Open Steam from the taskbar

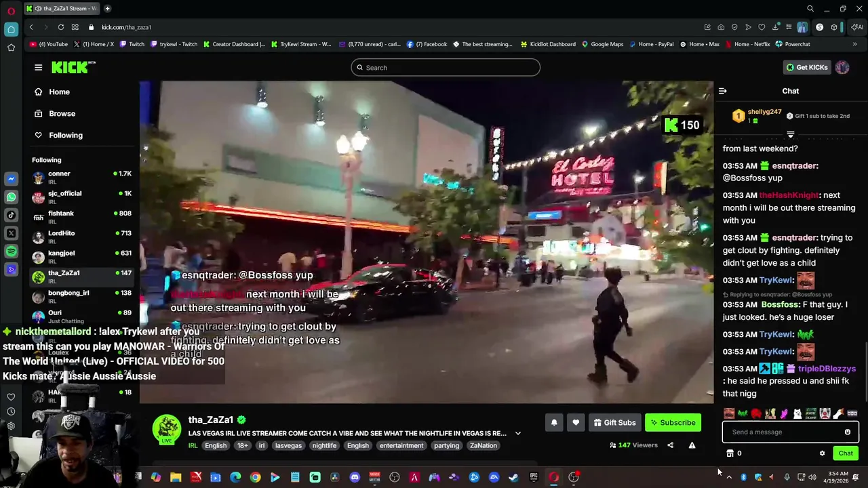(x=514, y=477)
